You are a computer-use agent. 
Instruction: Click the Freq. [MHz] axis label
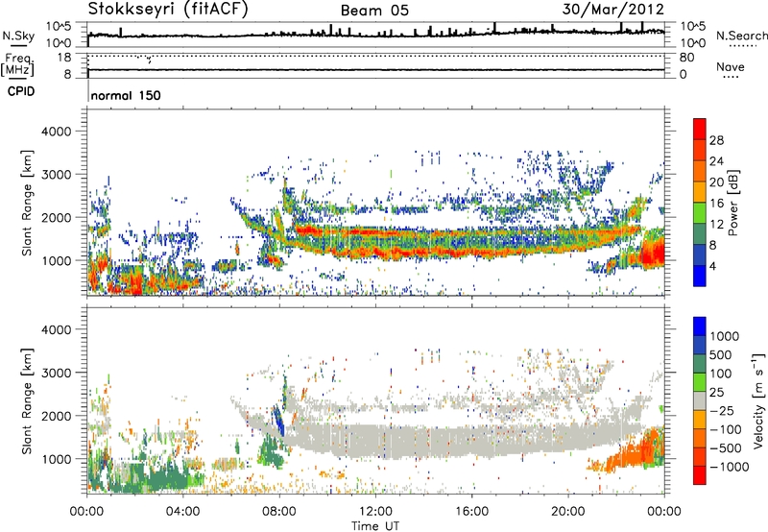tap(17, 65)
